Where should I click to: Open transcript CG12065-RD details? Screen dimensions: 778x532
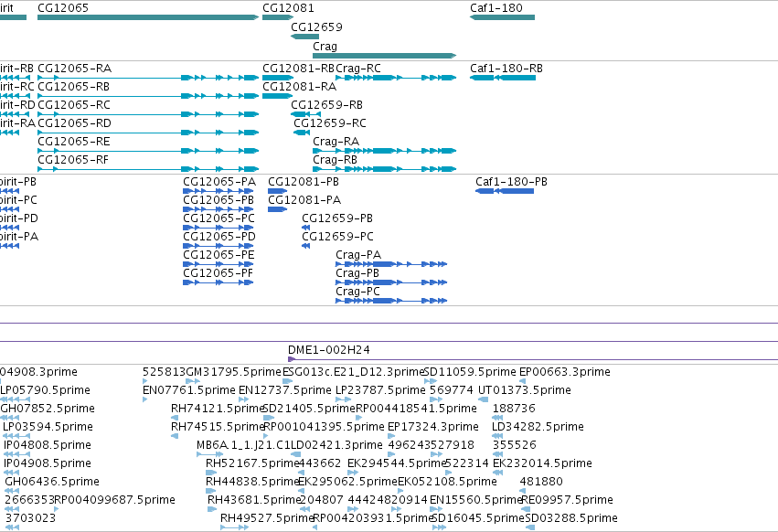pyautogui.click(x=74, y=123)
